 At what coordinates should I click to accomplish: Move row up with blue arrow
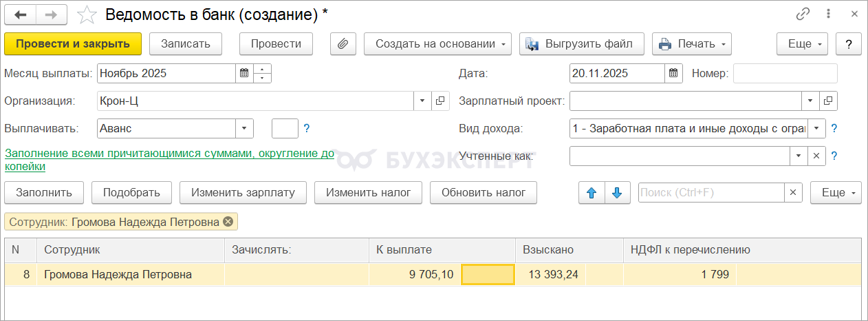click(x=591, y=193)
